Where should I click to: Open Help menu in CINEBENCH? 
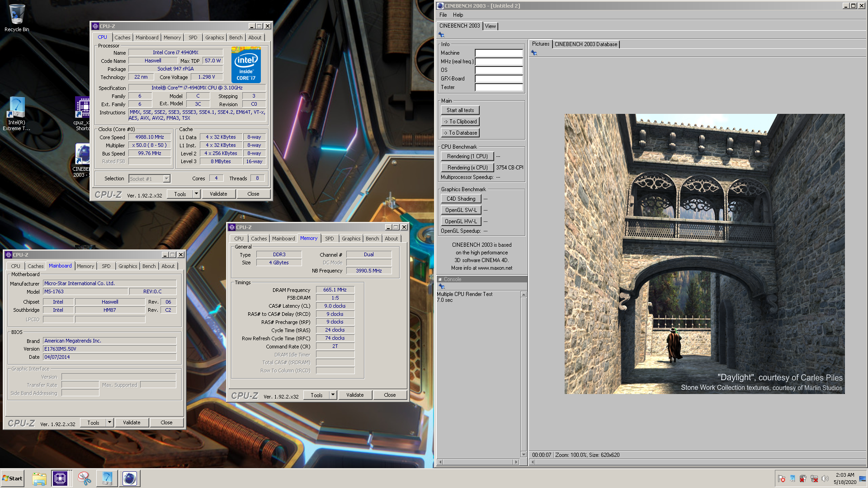(x=458, y=15)
